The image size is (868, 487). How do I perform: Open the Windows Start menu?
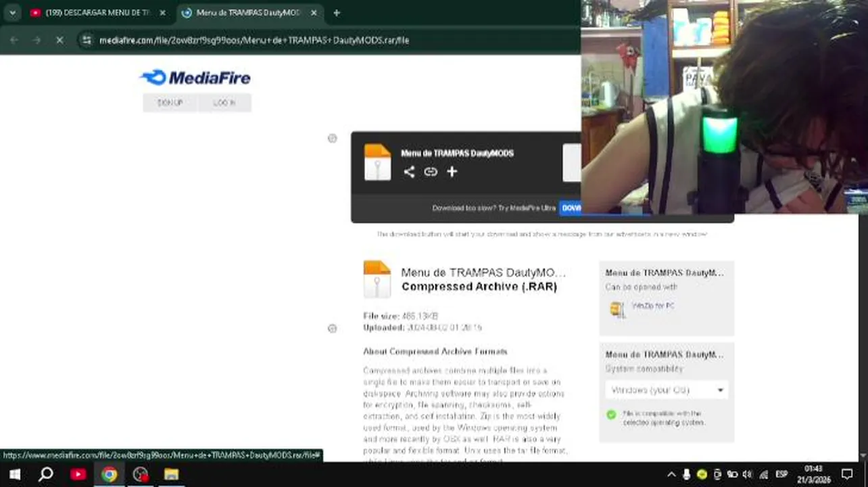(x=14, y=474)
